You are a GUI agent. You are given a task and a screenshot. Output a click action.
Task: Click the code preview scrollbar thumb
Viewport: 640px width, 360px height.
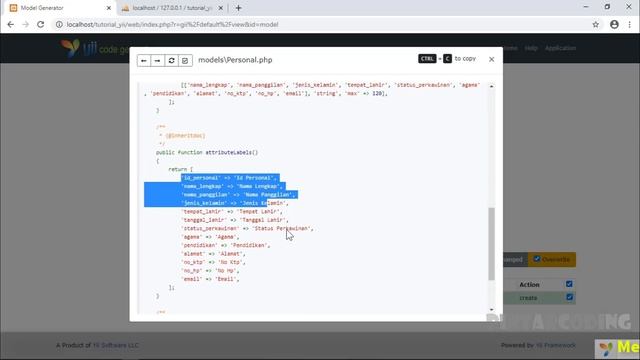pos(491,244)
